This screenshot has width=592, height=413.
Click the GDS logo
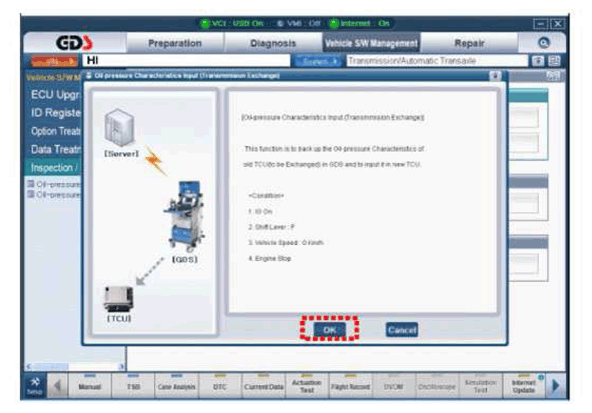[x=74, y=43]
